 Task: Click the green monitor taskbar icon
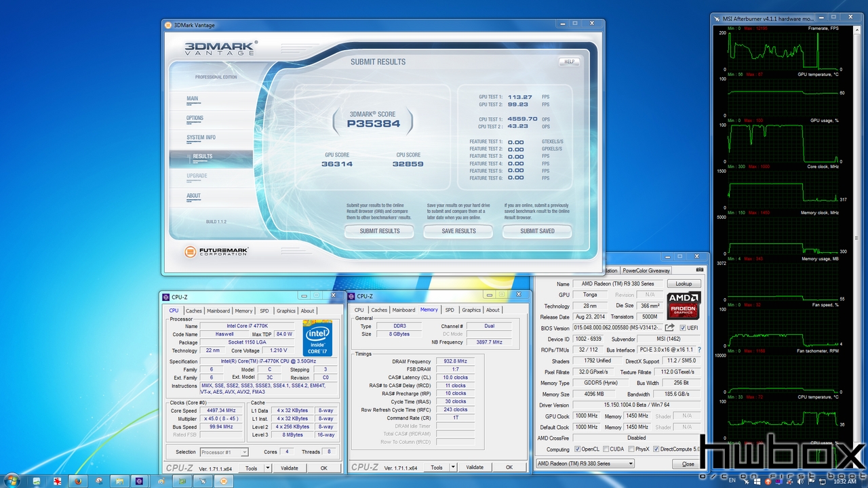coord(37,481)
